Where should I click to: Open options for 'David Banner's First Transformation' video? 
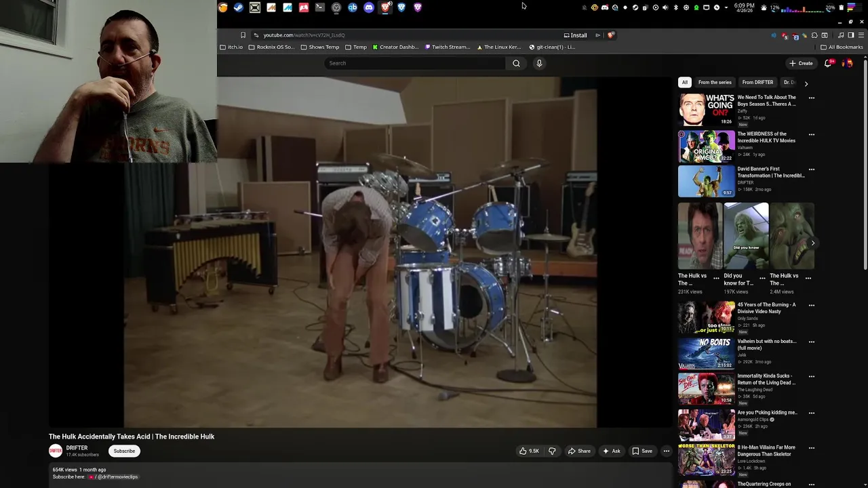811,169
